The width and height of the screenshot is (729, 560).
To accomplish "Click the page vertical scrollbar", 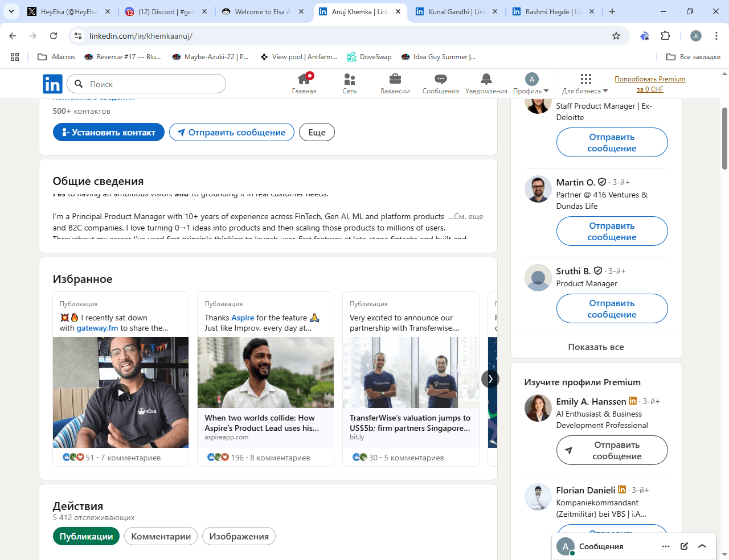I will point(724,138).
